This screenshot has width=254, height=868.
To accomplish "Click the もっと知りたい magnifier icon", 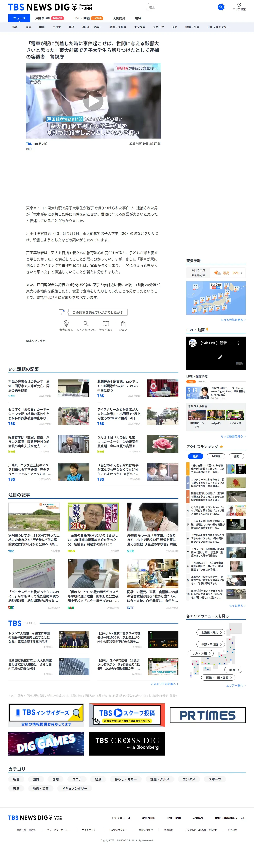I will pyautogui.click(x=86, y=324).
